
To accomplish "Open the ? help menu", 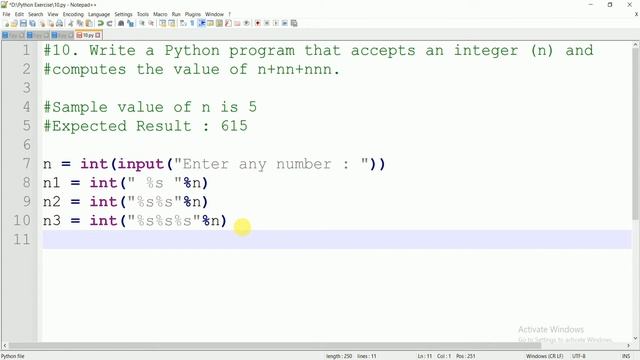I will pos(229,14).
